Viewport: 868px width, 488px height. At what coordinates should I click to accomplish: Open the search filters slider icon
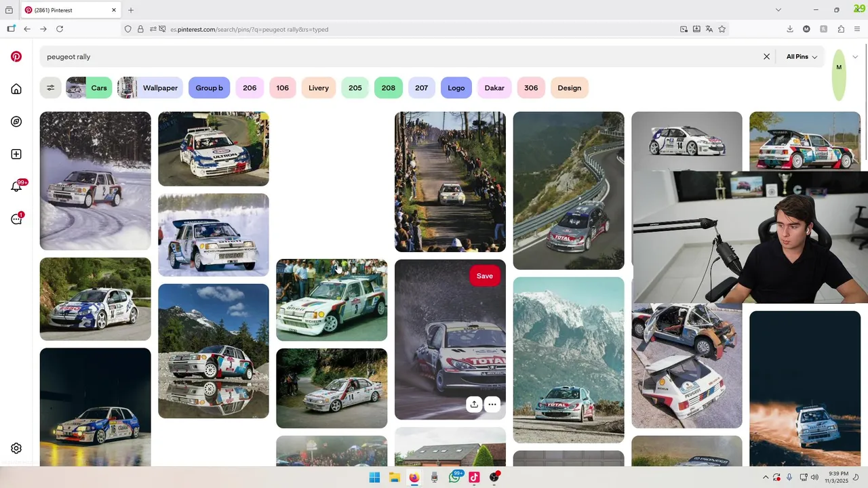click(50, 88)
